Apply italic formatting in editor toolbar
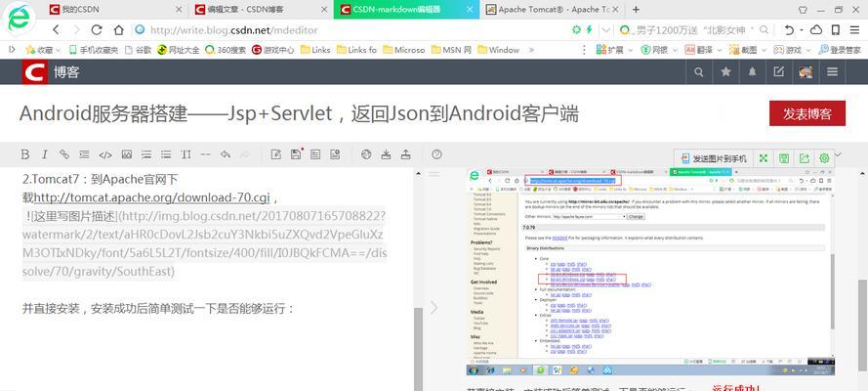 pos(45,154)
